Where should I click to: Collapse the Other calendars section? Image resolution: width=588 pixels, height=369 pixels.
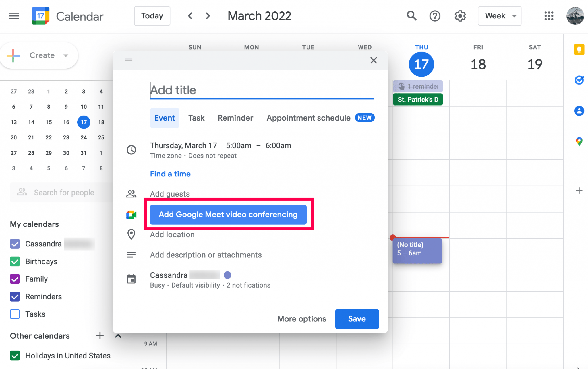(118, 336)
